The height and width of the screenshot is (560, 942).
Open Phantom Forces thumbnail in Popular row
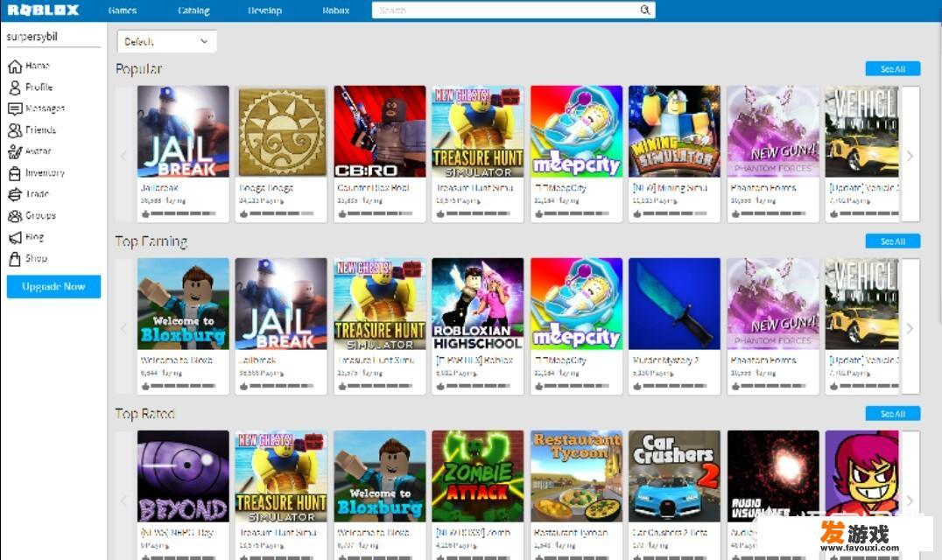(773, 131)
